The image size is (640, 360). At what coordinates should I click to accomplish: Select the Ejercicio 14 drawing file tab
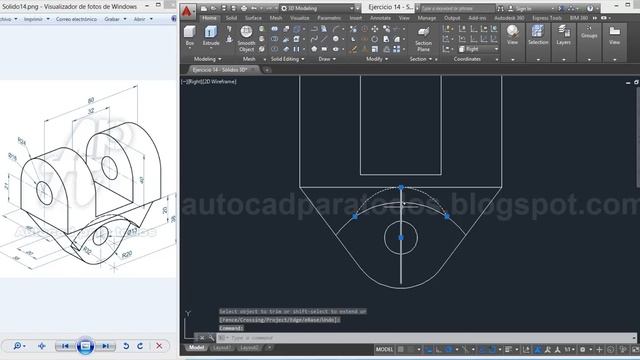[220, 70]
